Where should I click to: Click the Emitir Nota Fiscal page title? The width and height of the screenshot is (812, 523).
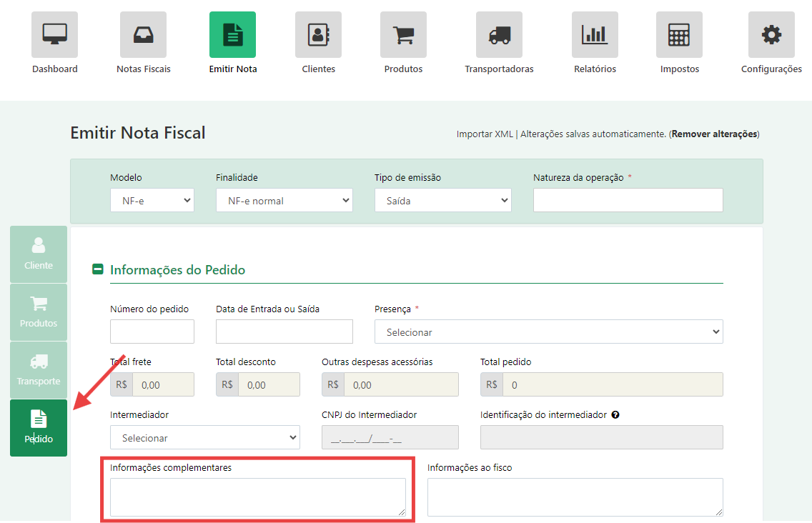(138, 133)
